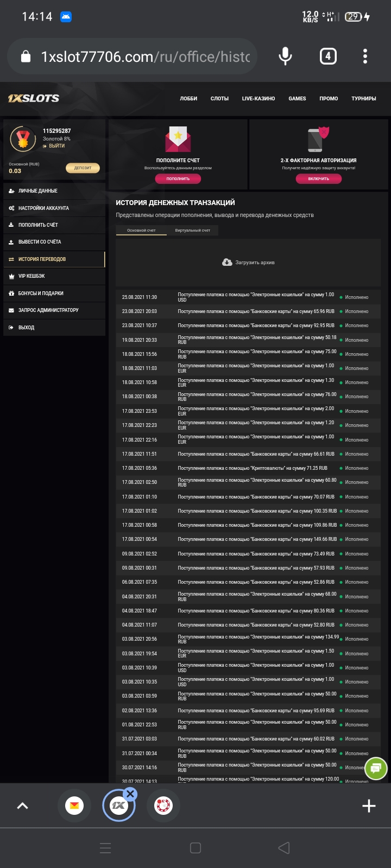The height and width of the screenshot is (868, 391).
Task: Open the ЛОББИ menu item
Action: 188,99
